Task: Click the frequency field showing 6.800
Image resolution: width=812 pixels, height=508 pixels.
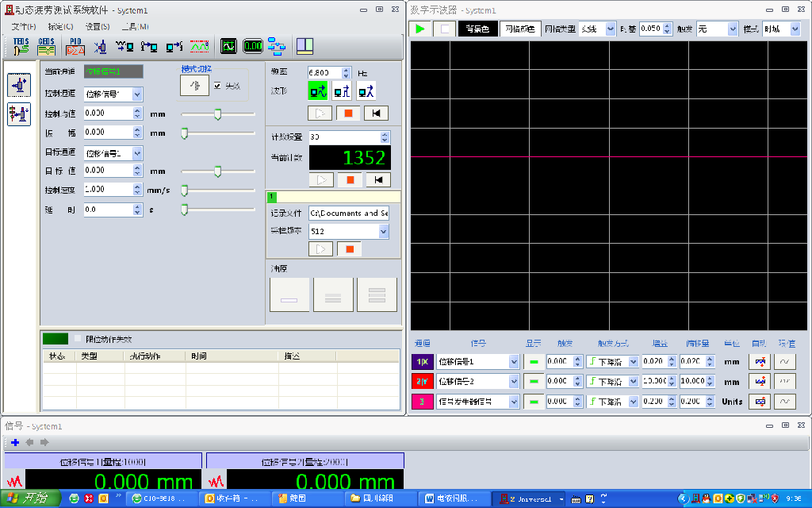Action: (x=325, y=72)
